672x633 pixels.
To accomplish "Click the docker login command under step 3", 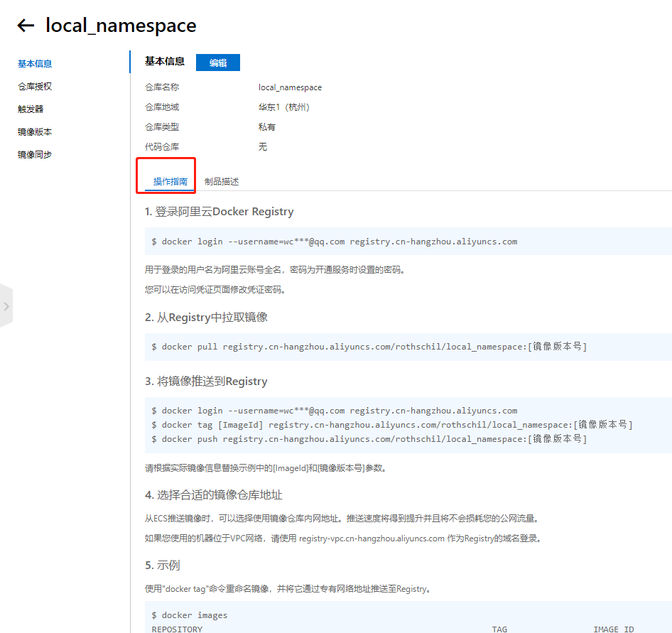I will [335, 411].
